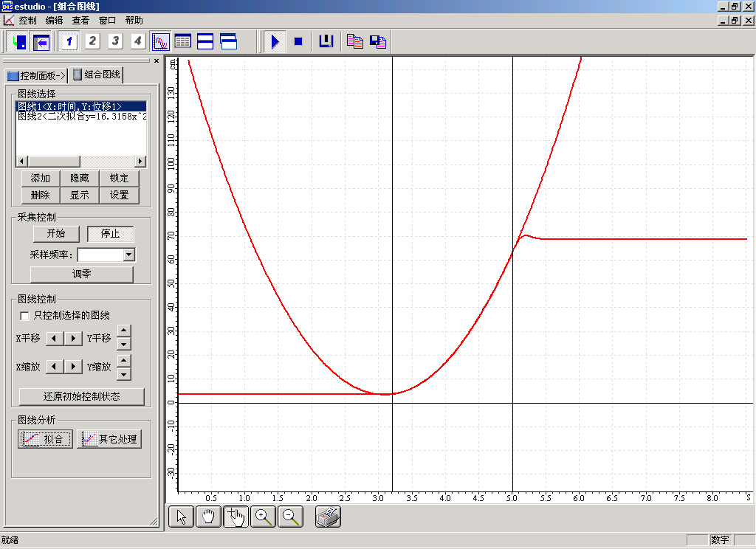Click the 拟合 fit button

click(45, 439)
